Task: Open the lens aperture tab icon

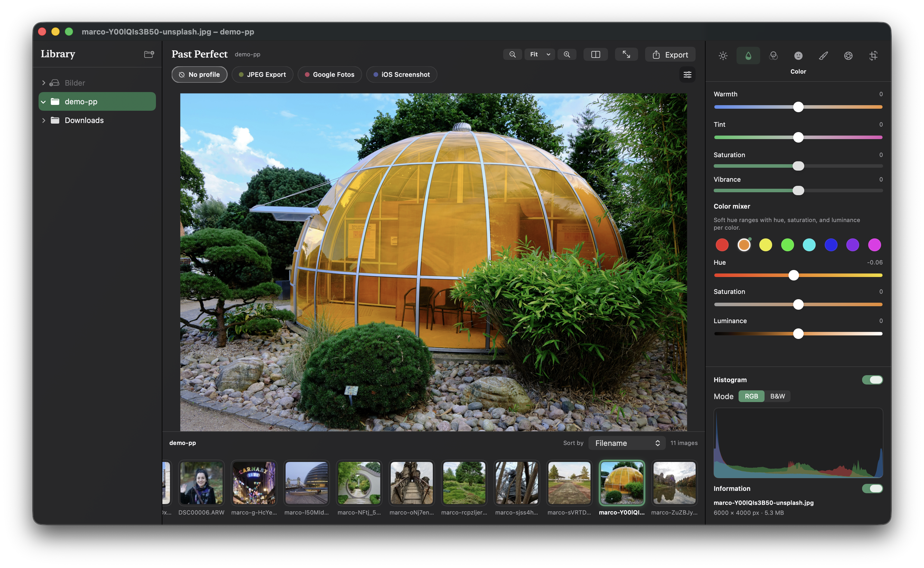Action: pyautogui.click(x=848, y=56)
